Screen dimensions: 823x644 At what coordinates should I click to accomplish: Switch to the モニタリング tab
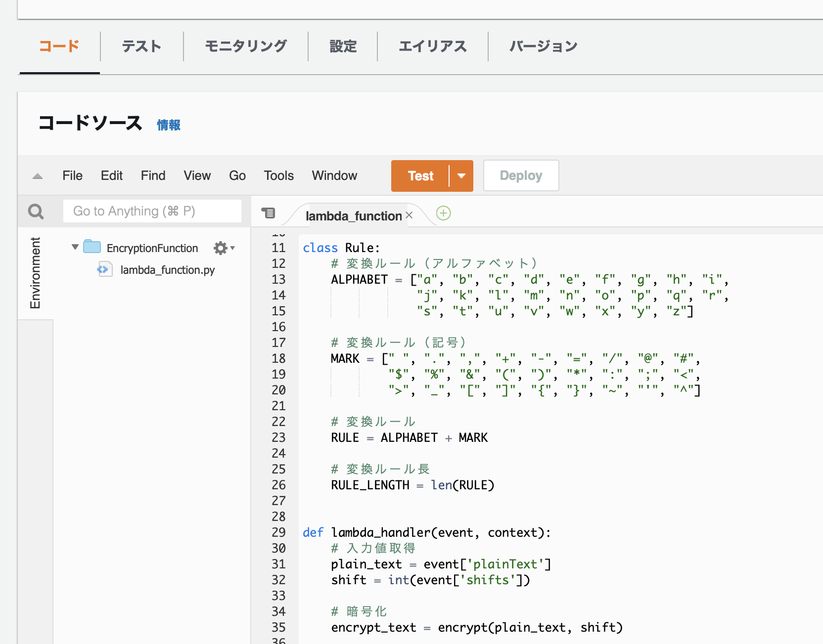(245, 46)
